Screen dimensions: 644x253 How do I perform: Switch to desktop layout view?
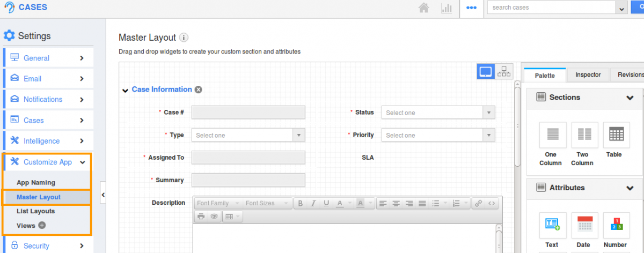486,71
